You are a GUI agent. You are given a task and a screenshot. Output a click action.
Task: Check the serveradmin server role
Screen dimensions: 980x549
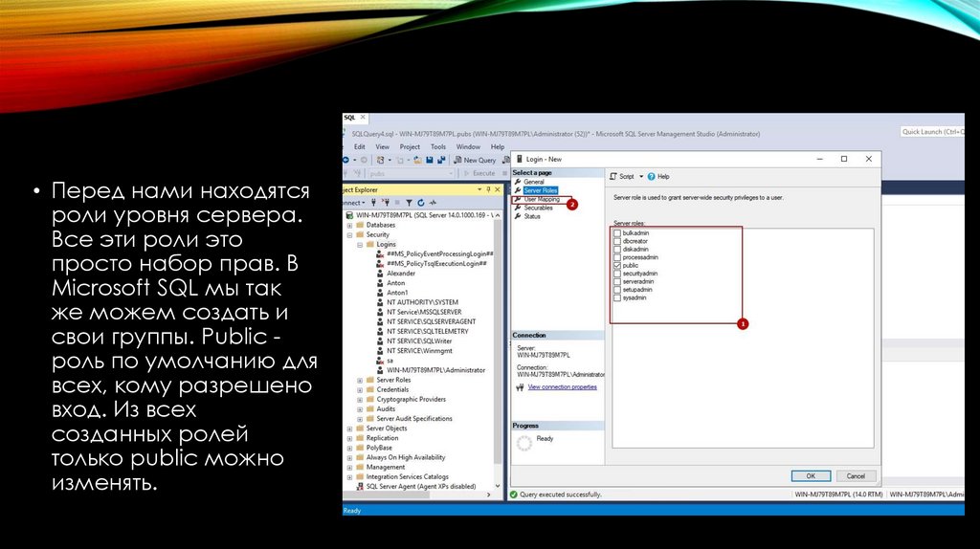(x=617, y=282)
